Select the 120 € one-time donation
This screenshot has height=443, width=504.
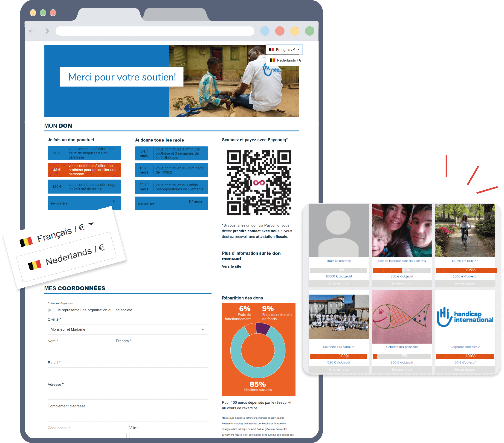tap(84, 187)
